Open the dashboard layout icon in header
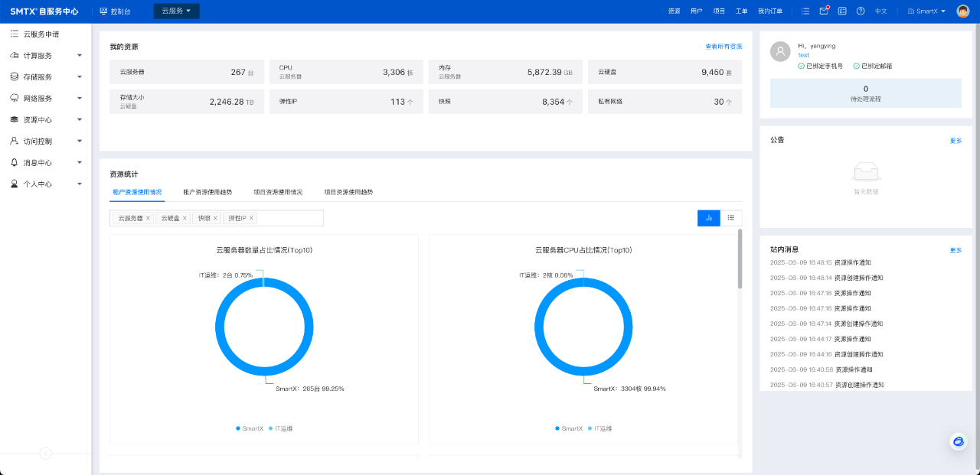 tap(842, 11)
